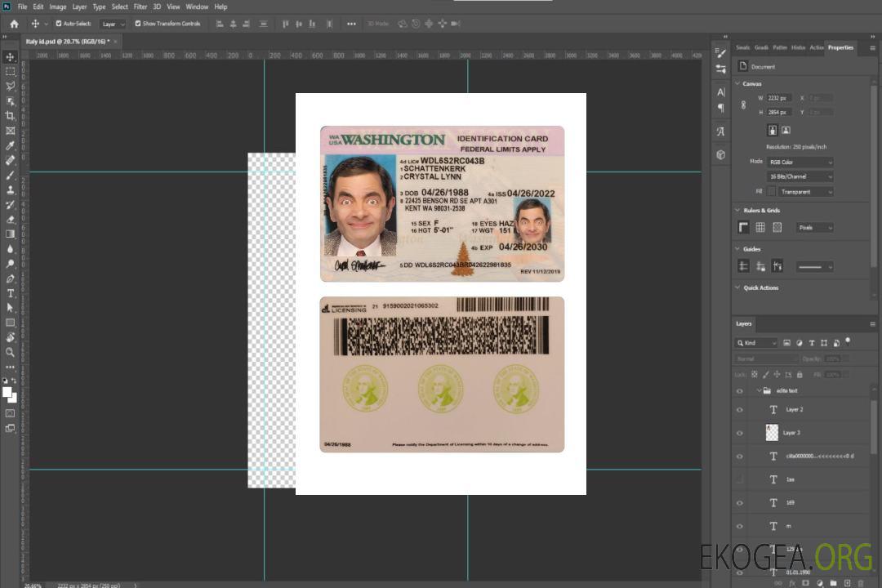882x588 pixels.
Task: Select the Zoom tool
Action: (x=11, y=352)
